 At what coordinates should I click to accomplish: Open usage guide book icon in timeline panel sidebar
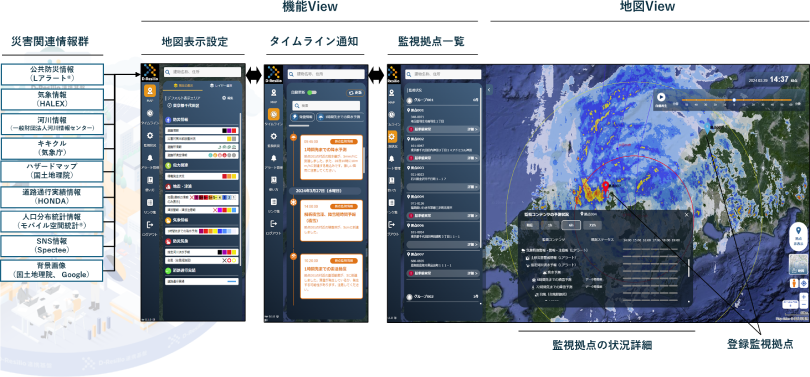[x=273, y=180]
